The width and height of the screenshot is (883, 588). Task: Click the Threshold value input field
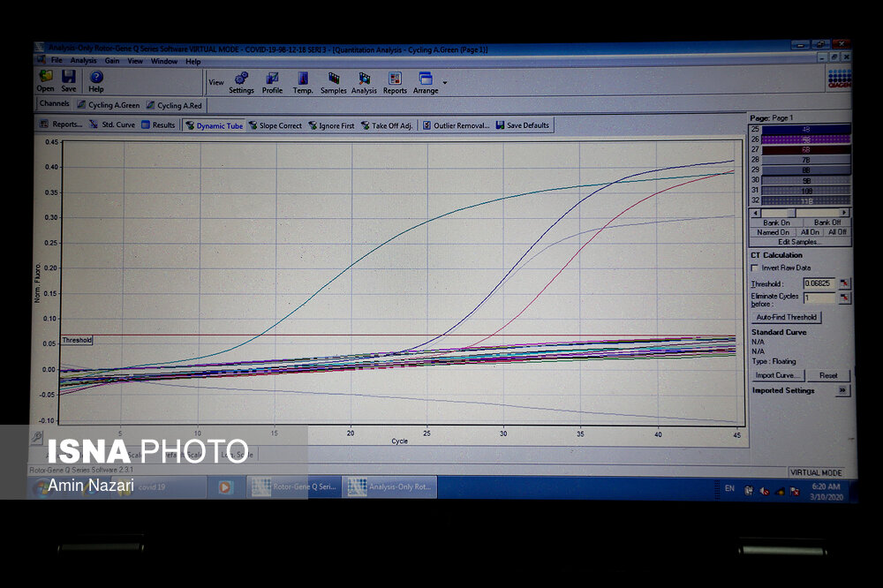[819, 283]
